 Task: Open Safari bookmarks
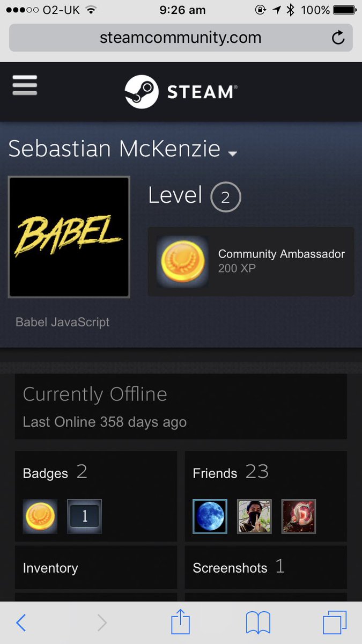pyautogui.click(x=258, y=623)
